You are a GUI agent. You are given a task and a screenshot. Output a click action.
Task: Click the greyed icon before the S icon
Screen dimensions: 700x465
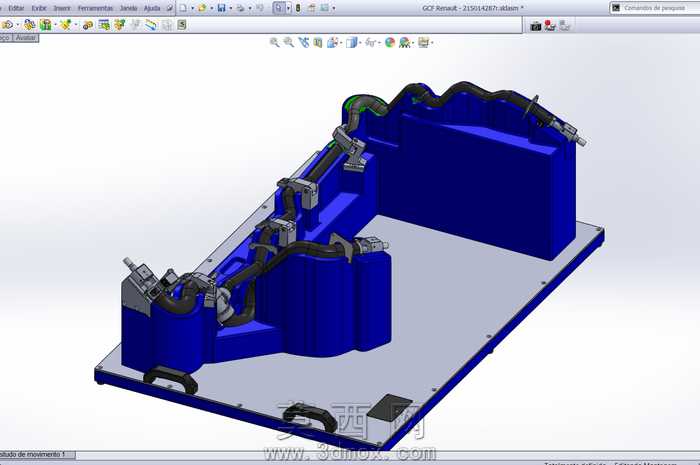pos(167,25)
